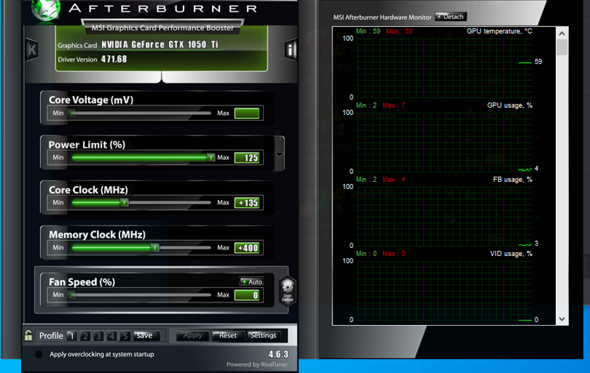
Task: Click the monitor scrollbar down arrow
Action: (562, 319)
